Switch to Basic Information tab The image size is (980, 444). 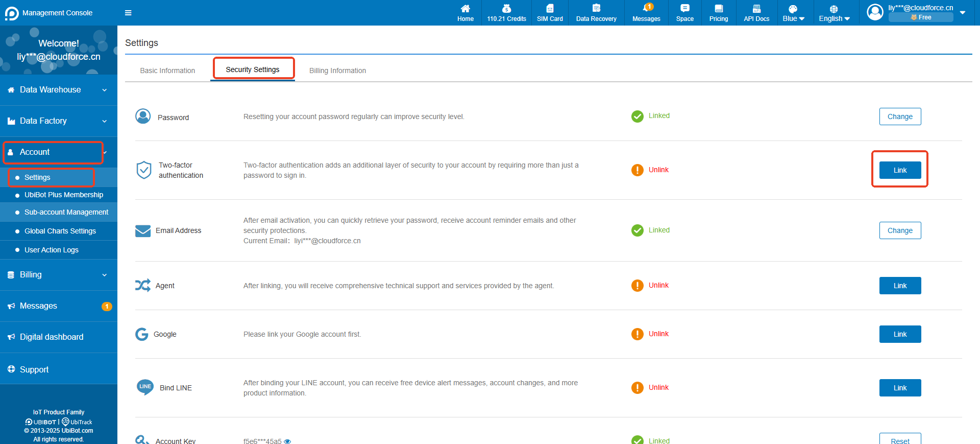167,71
